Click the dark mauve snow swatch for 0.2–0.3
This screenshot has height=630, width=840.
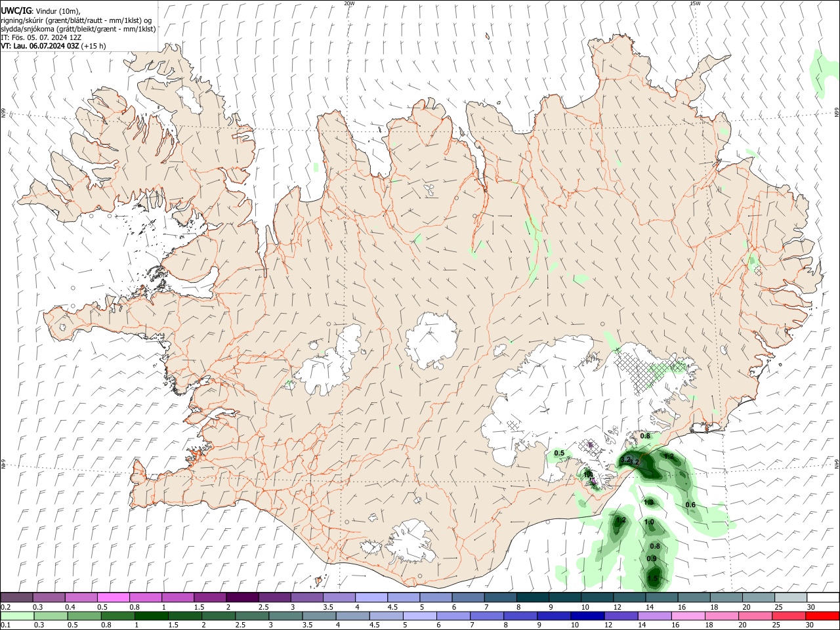16,598
